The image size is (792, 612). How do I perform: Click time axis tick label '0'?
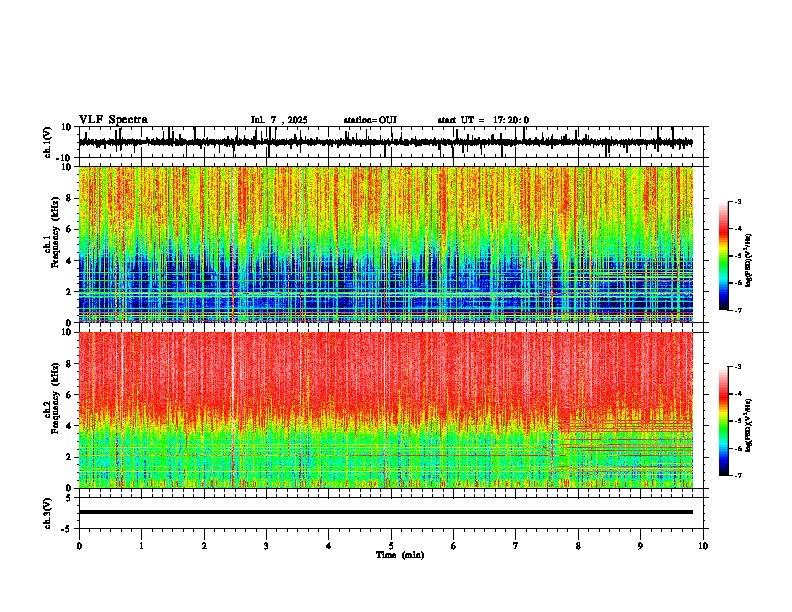click(x=79, y=546)
